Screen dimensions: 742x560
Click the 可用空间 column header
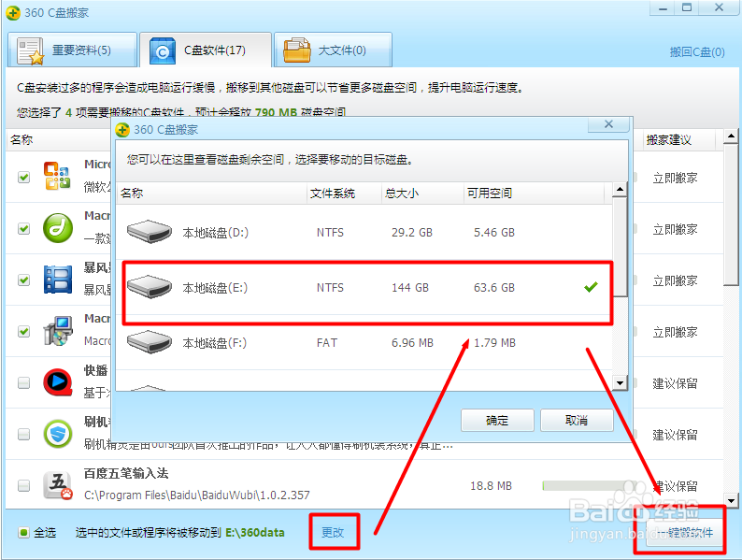[534, 194]
